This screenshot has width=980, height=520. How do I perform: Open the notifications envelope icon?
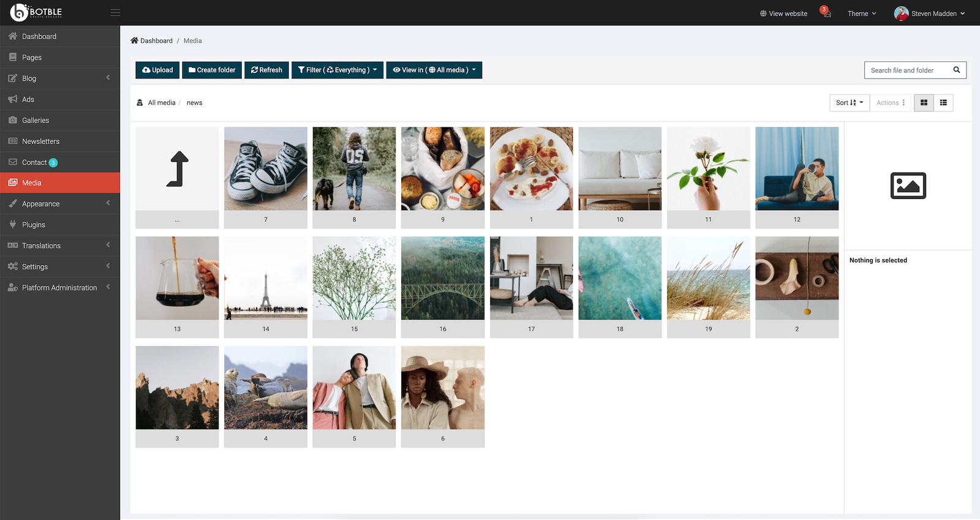pyautogui.click(x=827, y=13)
